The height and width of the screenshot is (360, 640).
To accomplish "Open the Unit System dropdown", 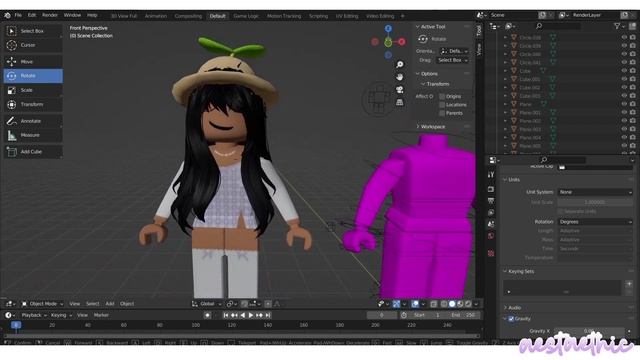I will [595, 192].
